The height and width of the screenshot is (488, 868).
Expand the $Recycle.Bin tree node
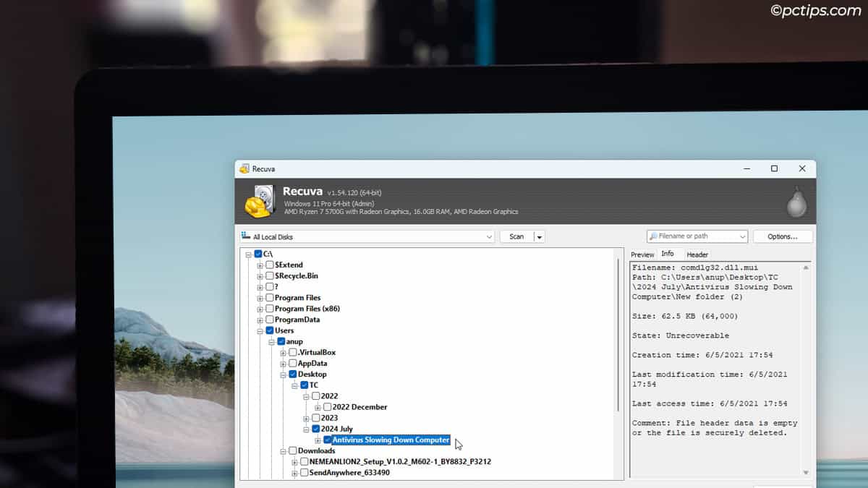(x=260, y=275)
